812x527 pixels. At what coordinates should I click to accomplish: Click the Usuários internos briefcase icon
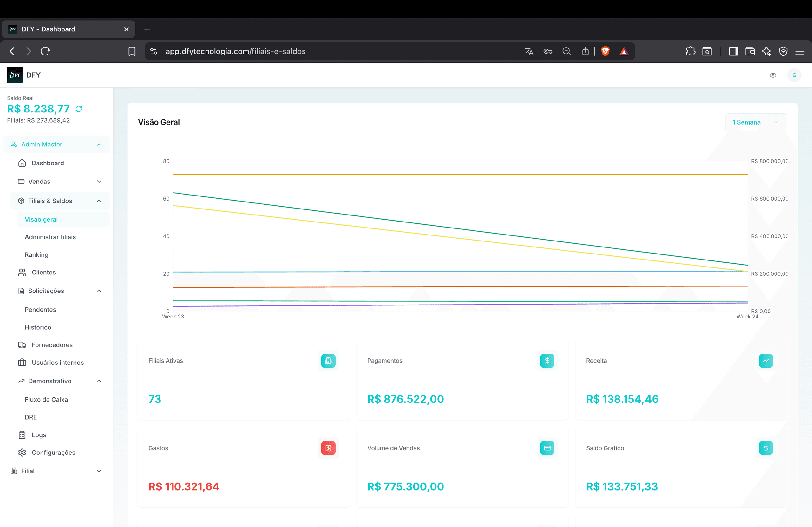[22, 362]
